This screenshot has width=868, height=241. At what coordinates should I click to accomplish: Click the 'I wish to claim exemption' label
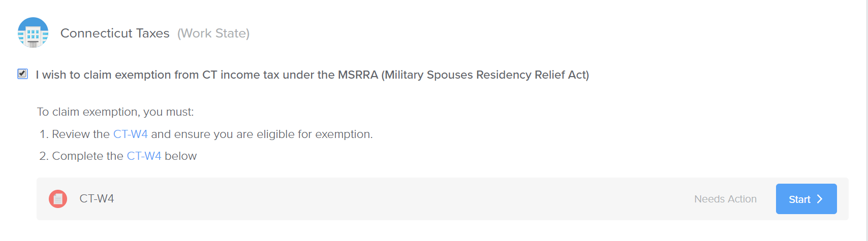point(313,75)
